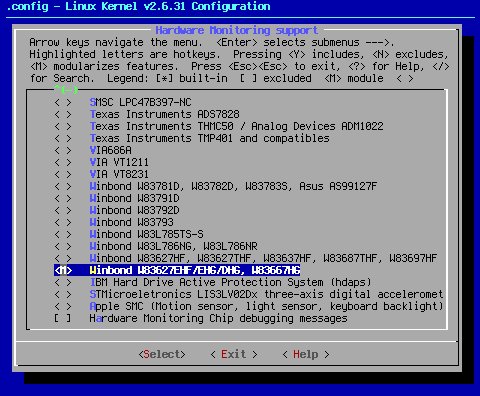Toggle the THMC50 / ADM1022 tristate box
Image resolution: width=480 pixels, height=396 pixels.
pos(63,126)
